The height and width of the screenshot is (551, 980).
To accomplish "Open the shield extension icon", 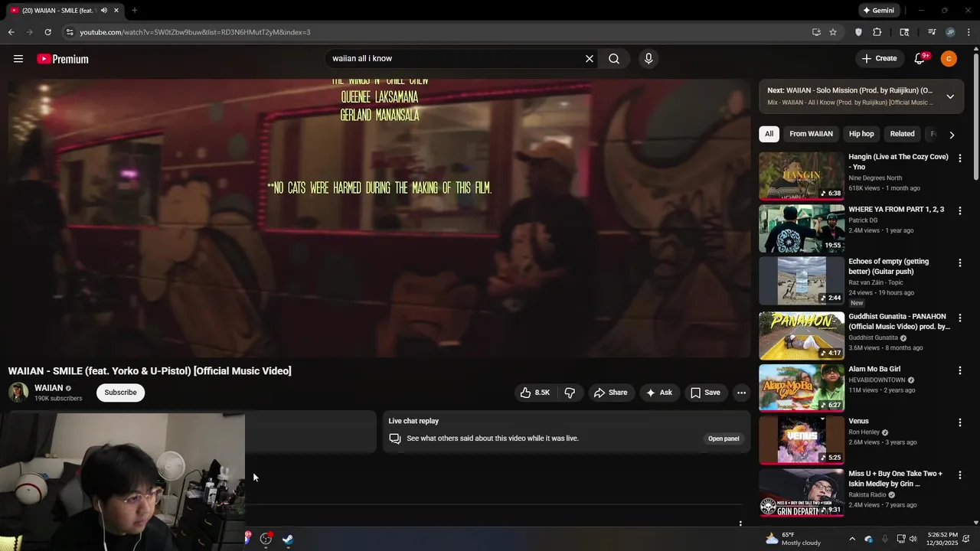I will [858, 32].
